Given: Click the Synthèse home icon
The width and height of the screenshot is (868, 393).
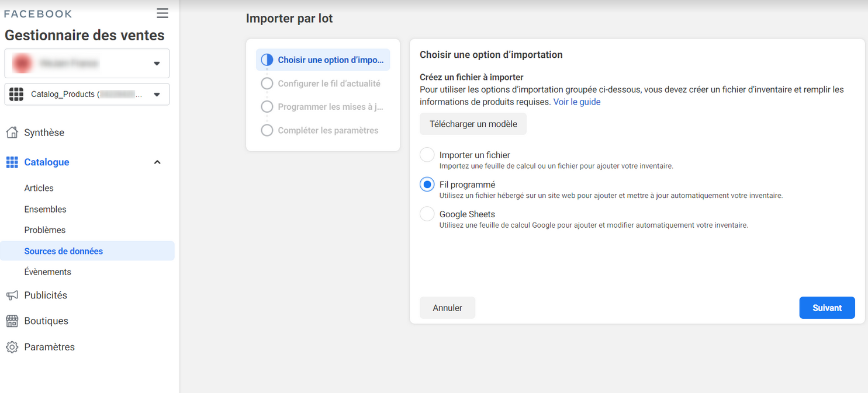Looking at the screenshot, I should (x=12, y=133).
